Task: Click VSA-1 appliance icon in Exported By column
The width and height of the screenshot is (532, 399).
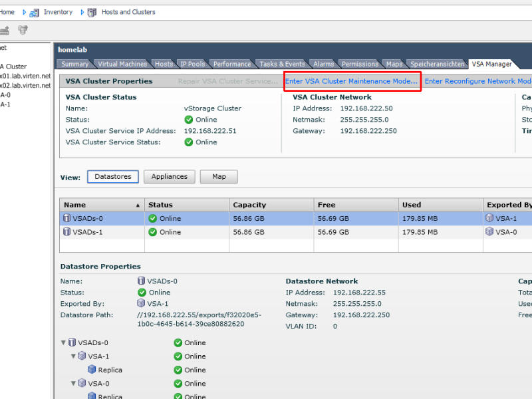Action: point(489,218)
